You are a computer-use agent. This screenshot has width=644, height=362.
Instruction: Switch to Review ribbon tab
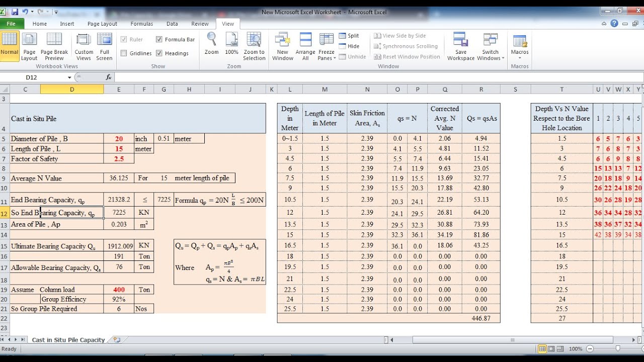200,24
